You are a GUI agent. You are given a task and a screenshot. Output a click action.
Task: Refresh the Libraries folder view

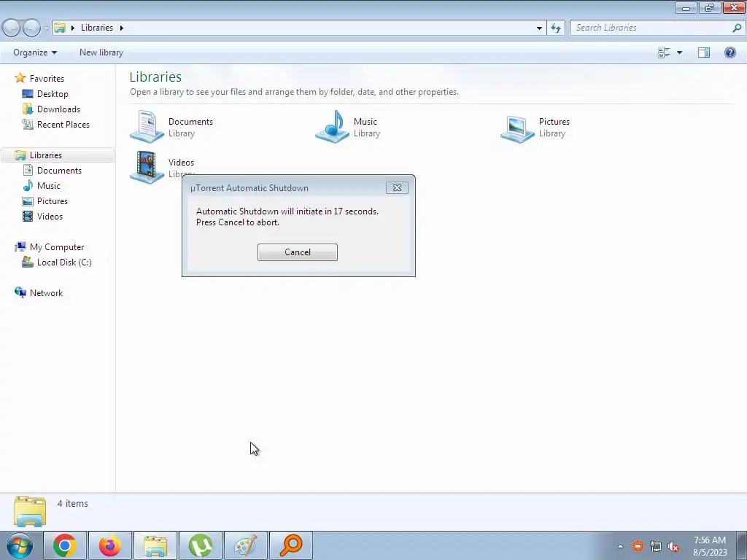click(x=555, y=28)
